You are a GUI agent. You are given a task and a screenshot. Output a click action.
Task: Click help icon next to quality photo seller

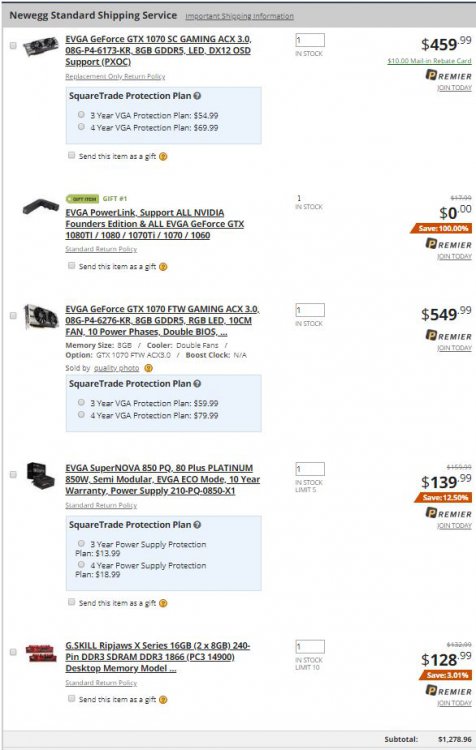pyautogui.click(x=148, y=368)
